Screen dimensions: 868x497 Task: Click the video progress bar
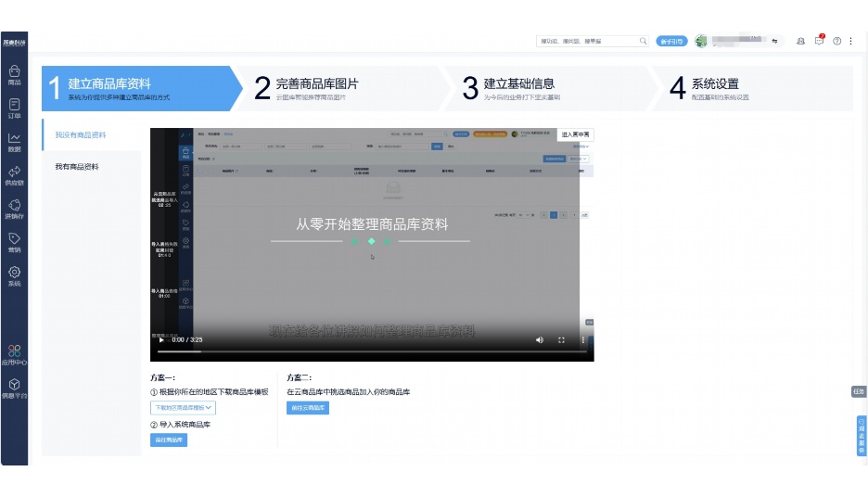pos(371,352)
